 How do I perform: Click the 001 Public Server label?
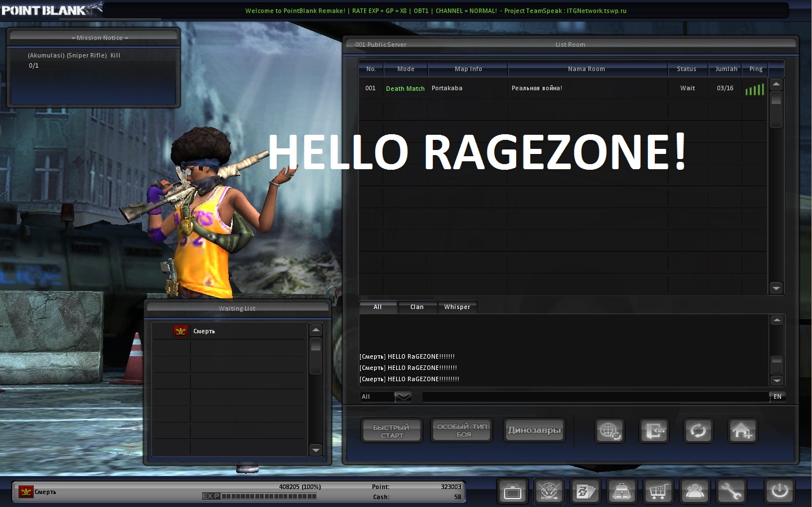[380, 45]
